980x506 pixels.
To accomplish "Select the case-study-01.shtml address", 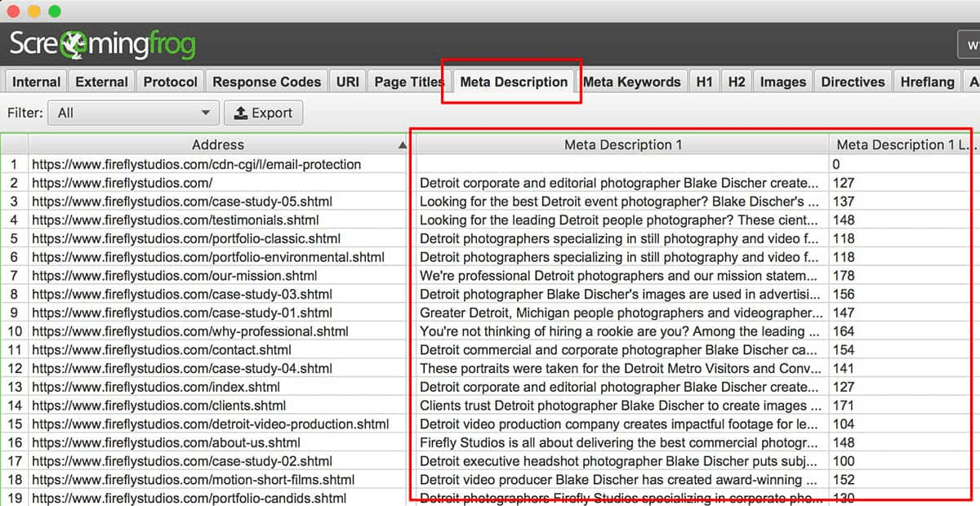I will click(x=182, y=313).
